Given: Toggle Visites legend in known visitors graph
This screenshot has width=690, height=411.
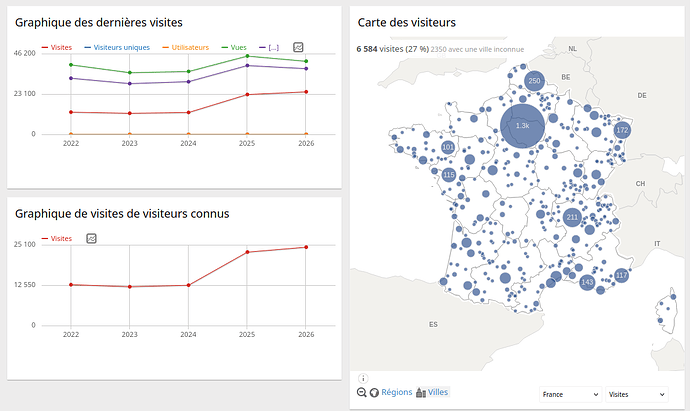Looking at the screenshot, I should 57,239.
